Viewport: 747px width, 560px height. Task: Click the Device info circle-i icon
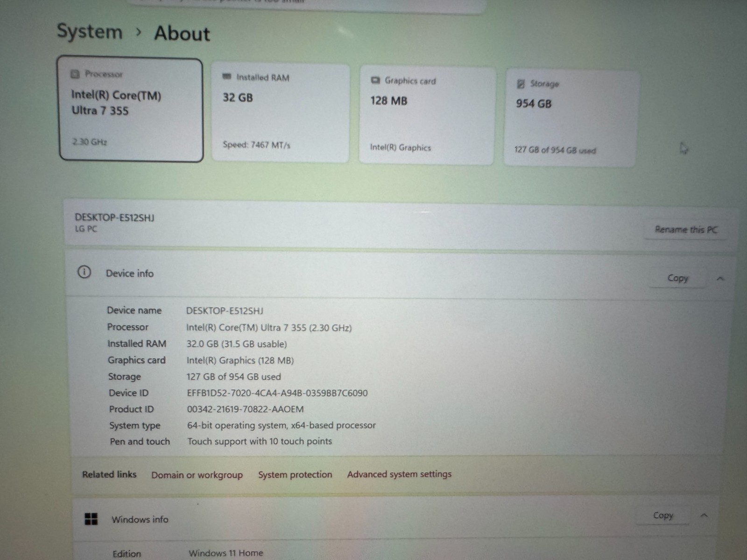[84, 272]
